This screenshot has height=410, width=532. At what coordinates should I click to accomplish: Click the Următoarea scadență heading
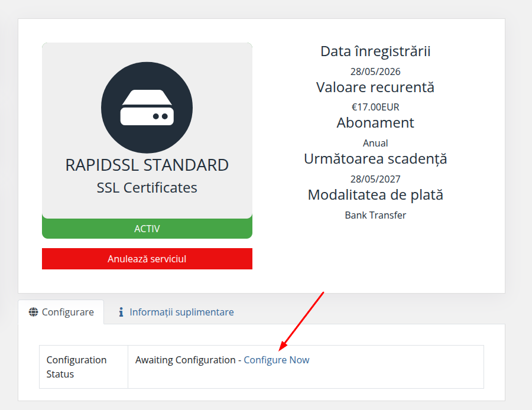(x=375, y=159)
